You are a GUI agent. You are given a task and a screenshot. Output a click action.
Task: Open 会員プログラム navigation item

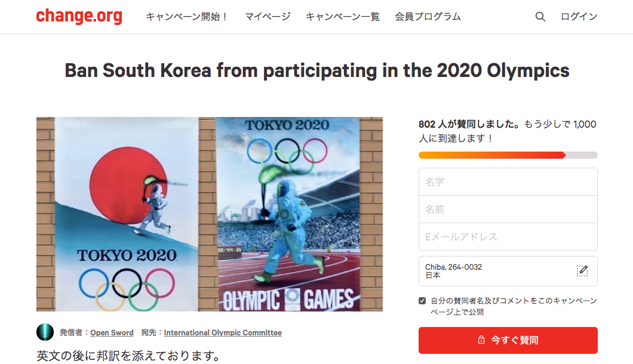[x=428, y=17]
